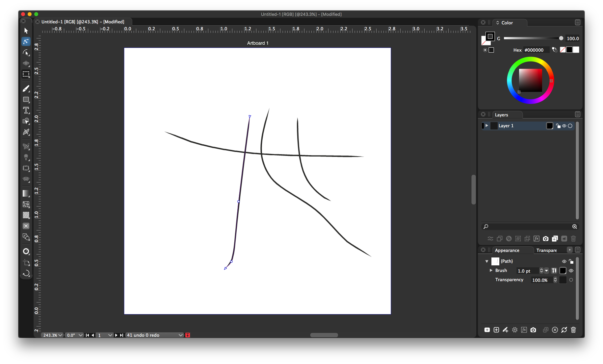Open the zoom level 243.3% dropdown
603x364 pixels.
click(52, 335)
